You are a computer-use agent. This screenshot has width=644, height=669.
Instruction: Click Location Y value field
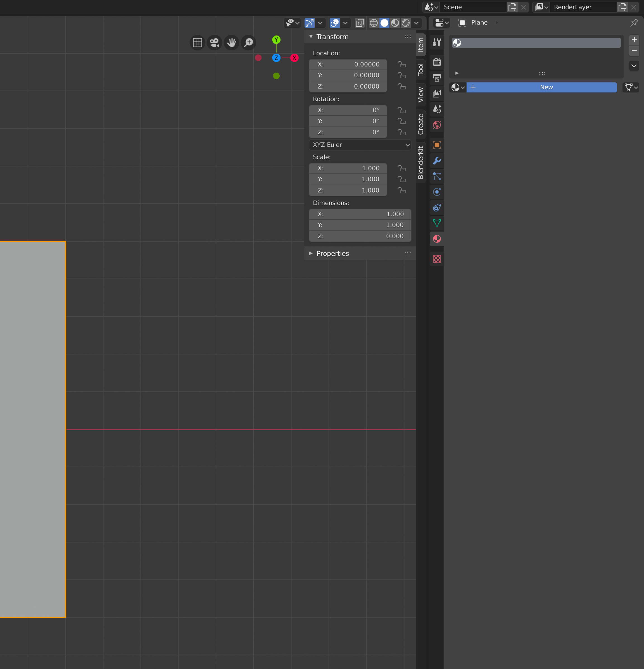click(x=348, y=75)
